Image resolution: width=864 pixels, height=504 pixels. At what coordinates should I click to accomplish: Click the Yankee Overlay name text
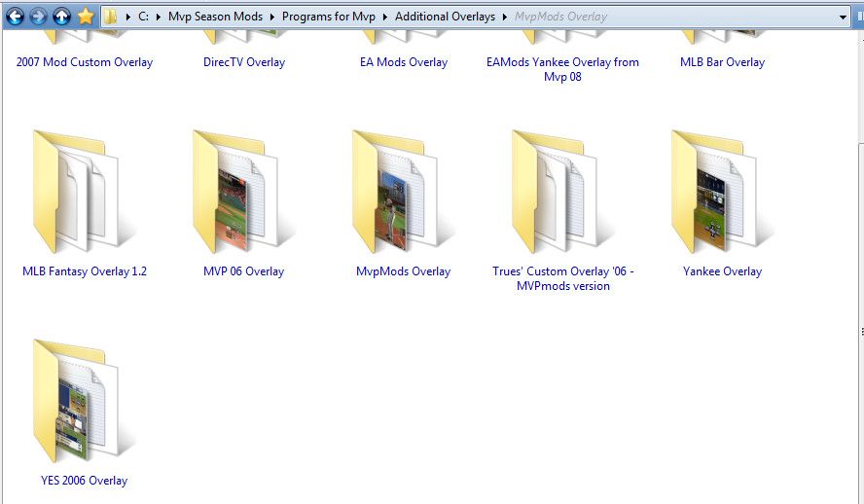click(722, 271)
